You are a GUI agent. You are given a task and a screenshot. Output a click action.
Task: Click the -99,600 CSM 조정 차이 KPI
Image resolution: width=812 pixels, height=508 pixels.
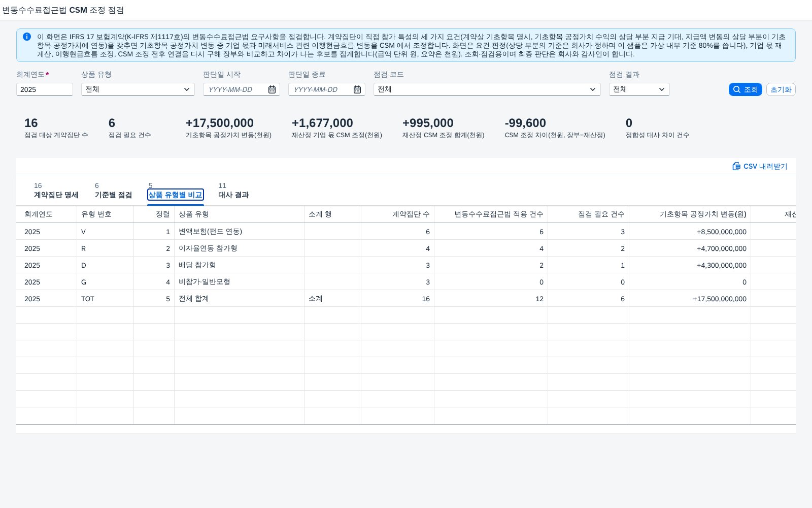point(555,128)
